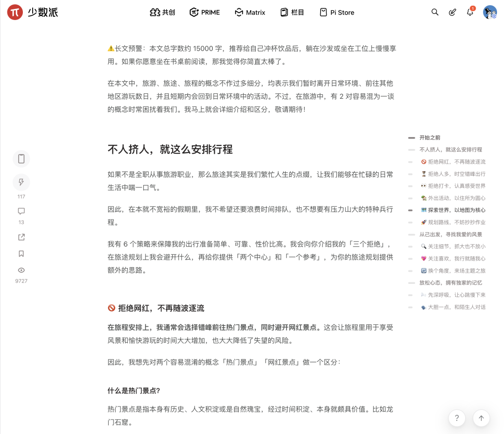Jump to 外出活动，以住所为圆心 outline entry
Screen dimensions: 504x434
coord(453,198)
